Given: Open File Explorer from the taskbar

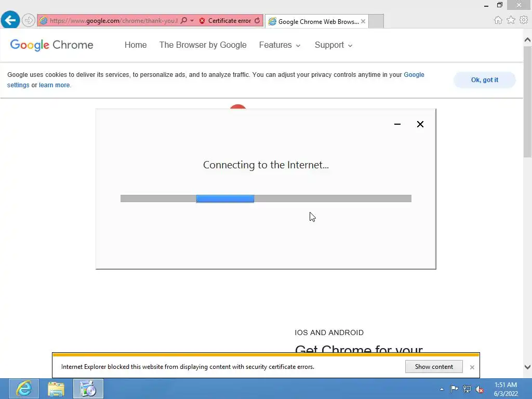Looking at the screenshot, I should coord(56,389).
